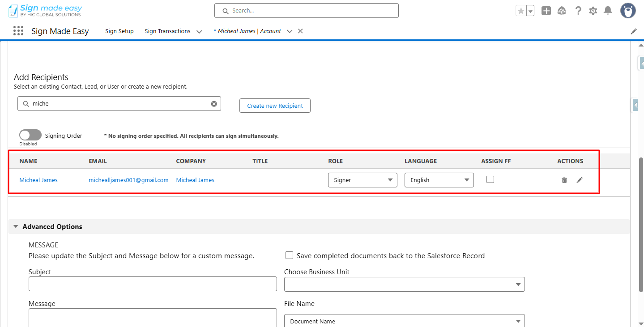The height and width of the screenshot is (327, 644).
Task: Switch to the Sign Setup tab
Action: click(x=119, y=31)
